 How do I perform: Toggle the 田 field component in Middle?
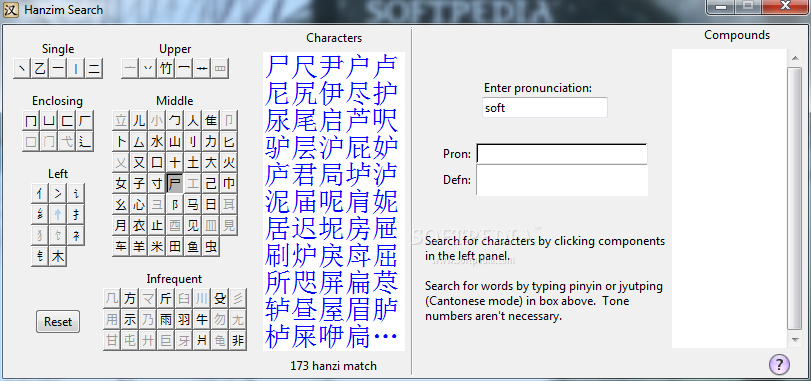(175, 247)
